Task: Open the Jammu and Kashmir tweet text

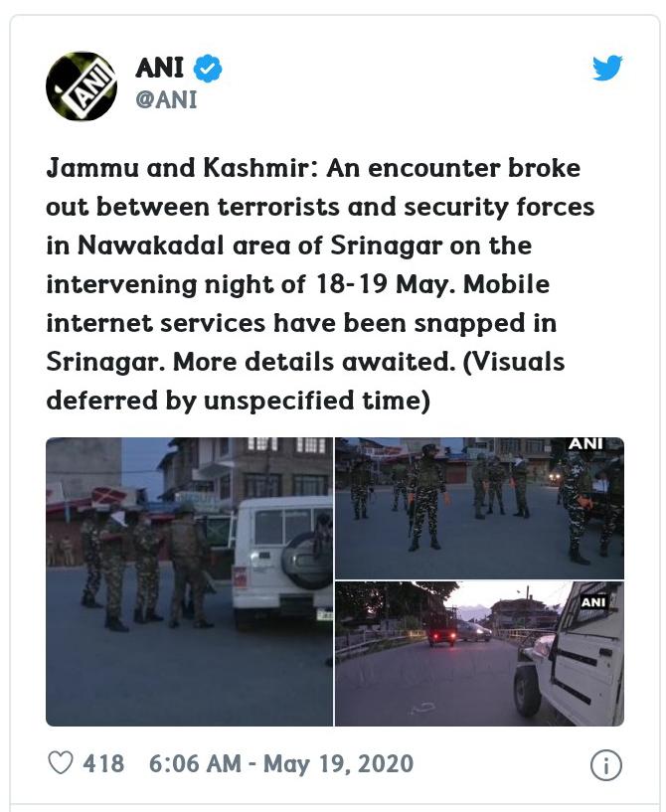Action: tap(320, 284)
